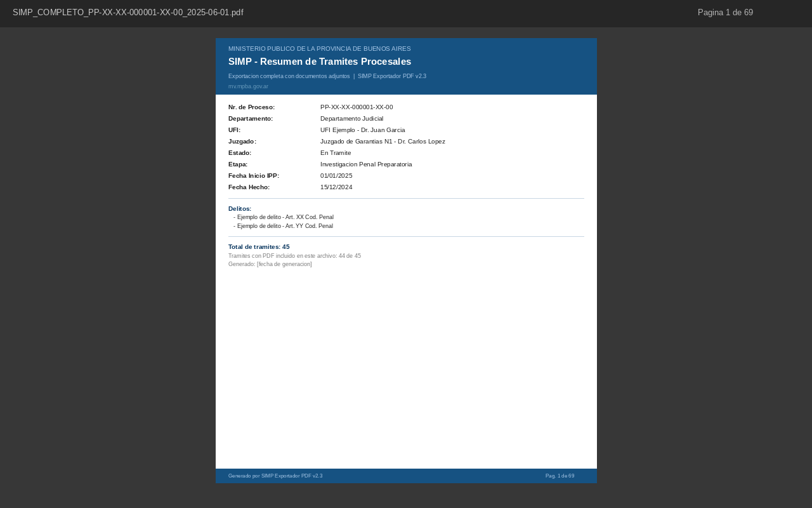Click footer 'Generado por SIMP Exportador PDF v2.3'

point(275,476)
